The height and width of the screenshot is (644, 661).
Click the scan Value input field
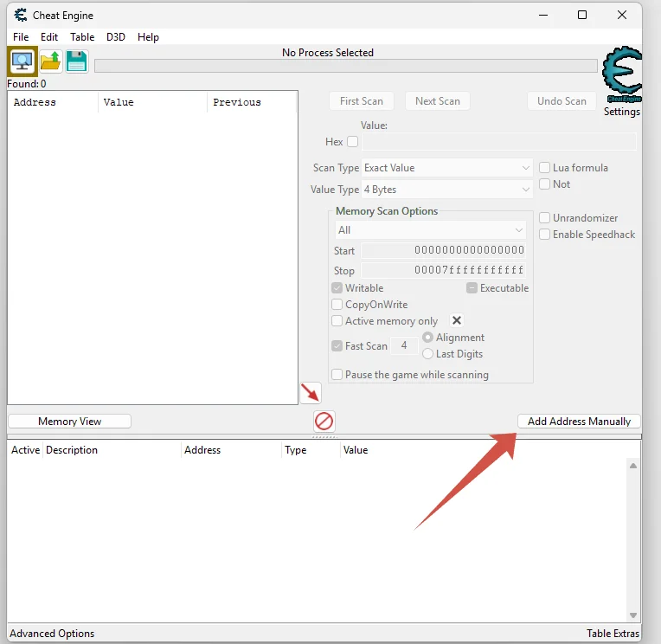tap(498, 142)
